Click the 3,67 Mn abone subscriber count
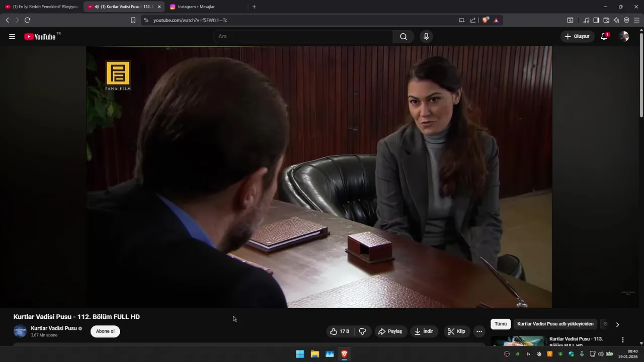644x362 pixels. [x=44, y=335]
